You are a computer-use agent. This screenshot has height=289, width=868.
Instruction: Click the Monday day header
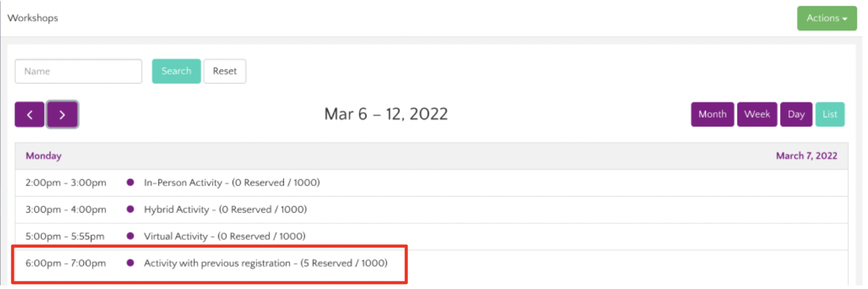click(x=44, y=156)
